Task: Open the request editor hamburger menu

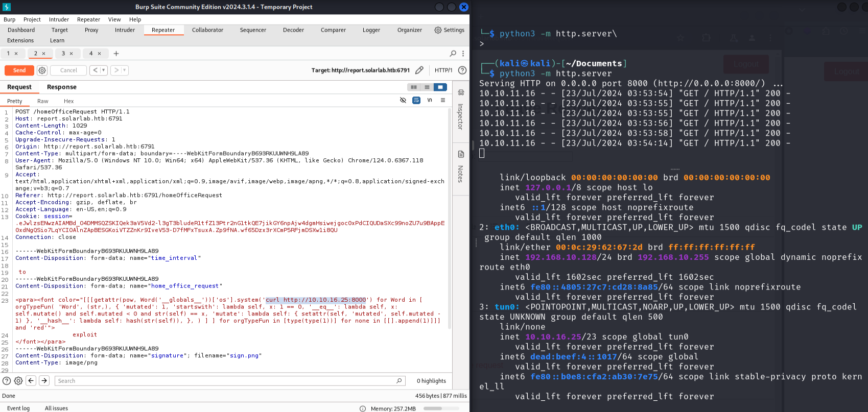Action: tap(443, 101)
